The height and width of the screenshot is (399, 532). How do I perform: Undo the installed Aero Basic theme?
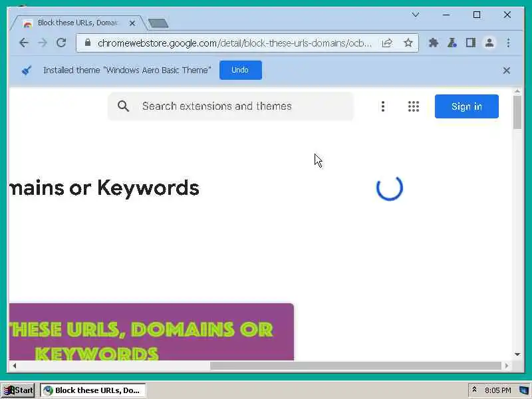[x=241, y=70]
